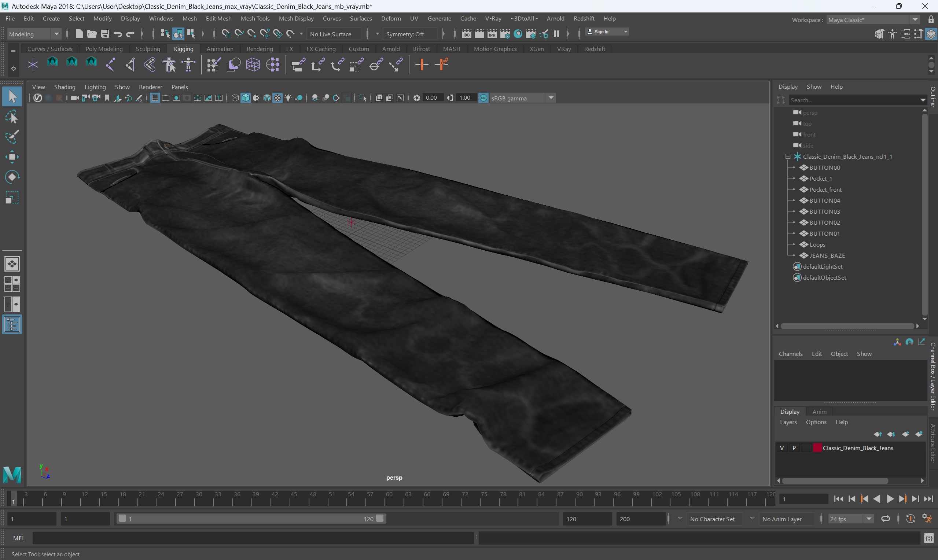The image size is (938, 560).
Task: Click the play forwards button
Action: (x=890, y=499)
